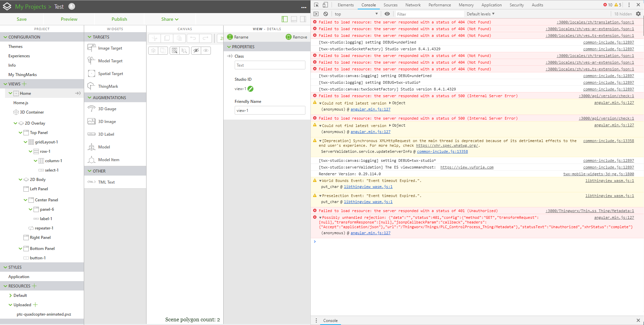Open the Default levels dropdown
This screenshot has width=644, height=325.
pos(481,14)
